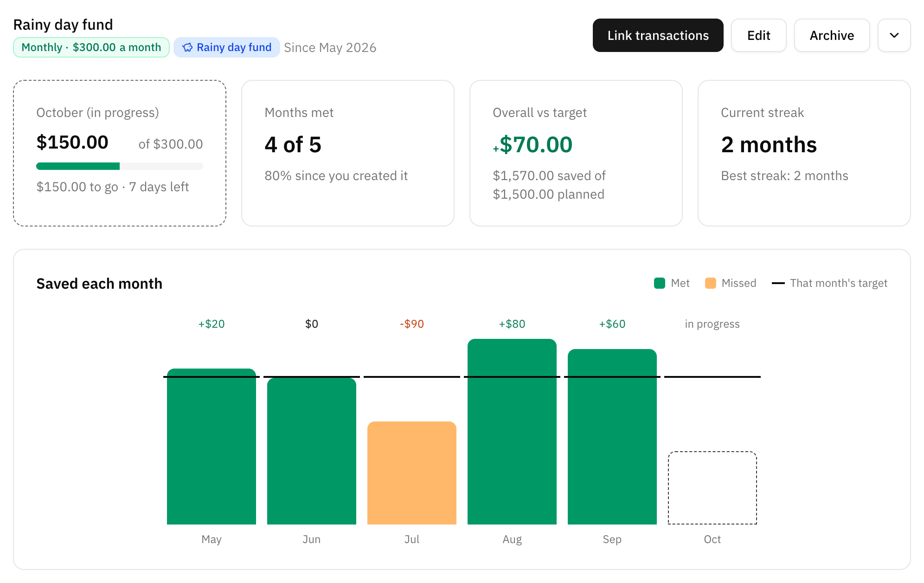The height and width of the screenshot is (583, 924).
Task: Click the +$20 label above May
Action: point(212,324)
